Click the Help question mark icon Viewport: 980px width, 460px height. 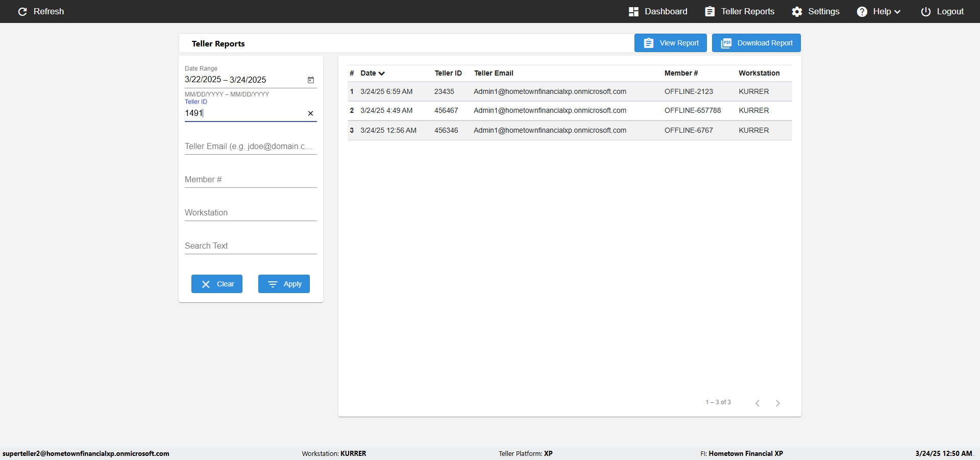coord(862,12)
